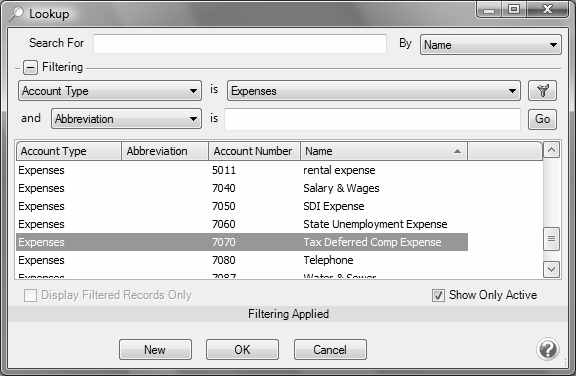Uncheck Show Only Active checkbox
576x376 pixels.
(438, 295)
